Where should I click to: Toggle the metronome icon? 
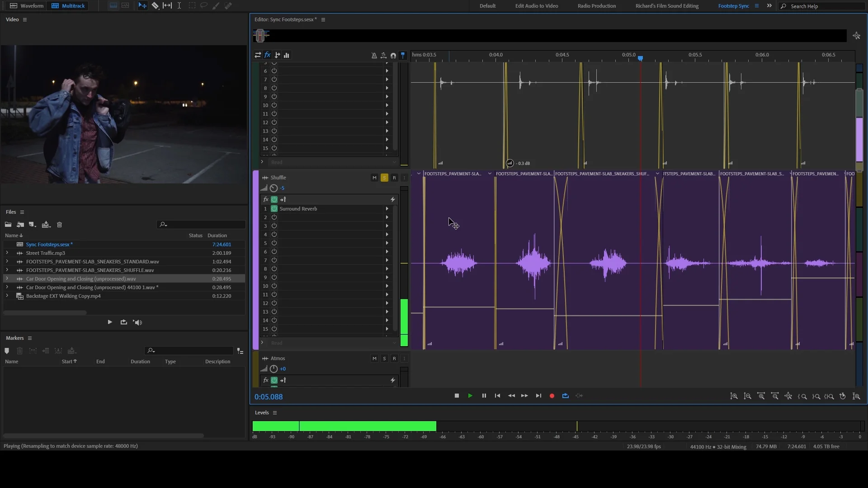374,56
